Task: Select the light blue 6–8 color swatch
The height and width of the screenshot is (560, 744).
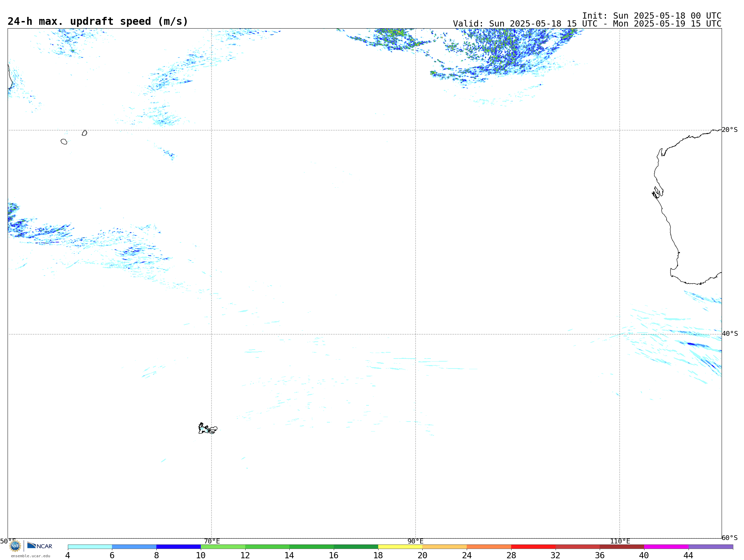Action: (134, 547)
